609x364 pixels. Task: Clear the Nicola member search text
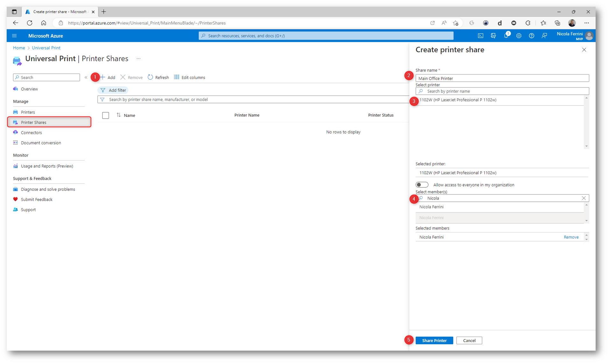pos(584,198)
